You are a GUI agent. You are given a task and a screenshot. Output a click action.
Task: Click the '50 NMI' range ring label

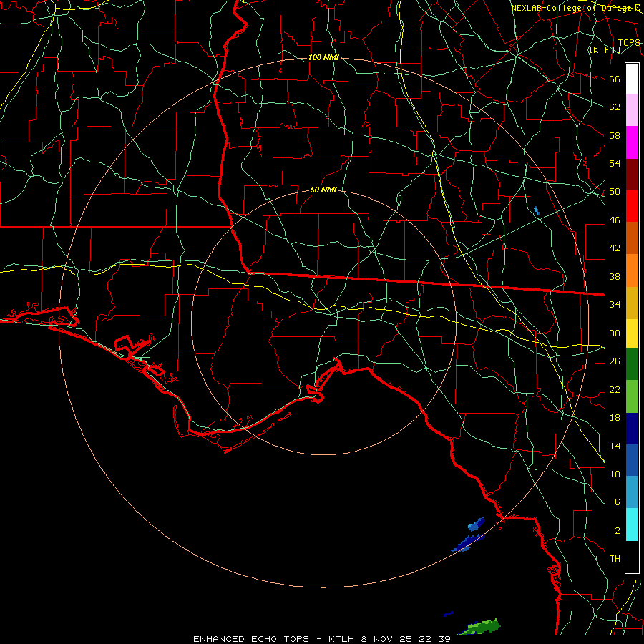point(323,190)
